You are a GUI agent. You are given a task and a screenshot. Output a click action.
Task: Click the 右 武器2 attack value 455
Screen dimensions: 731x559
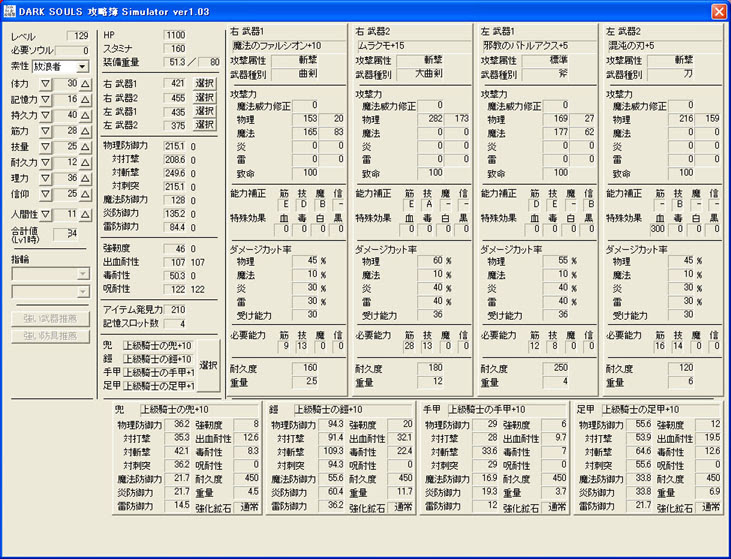pyautogui.click(x=175, y=98)
